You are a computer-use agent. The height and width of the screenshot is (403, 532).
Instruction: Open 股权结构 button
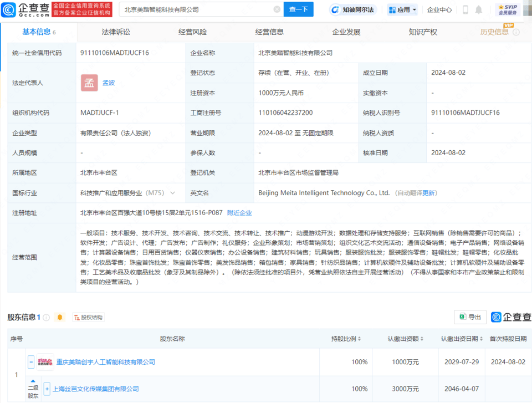[88, 318]
